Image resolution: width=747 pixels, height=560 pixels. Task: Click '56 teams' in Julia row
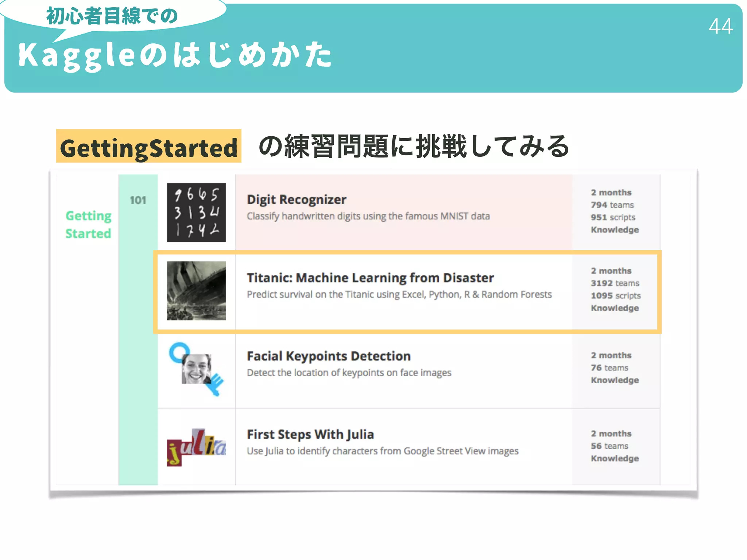609,446
